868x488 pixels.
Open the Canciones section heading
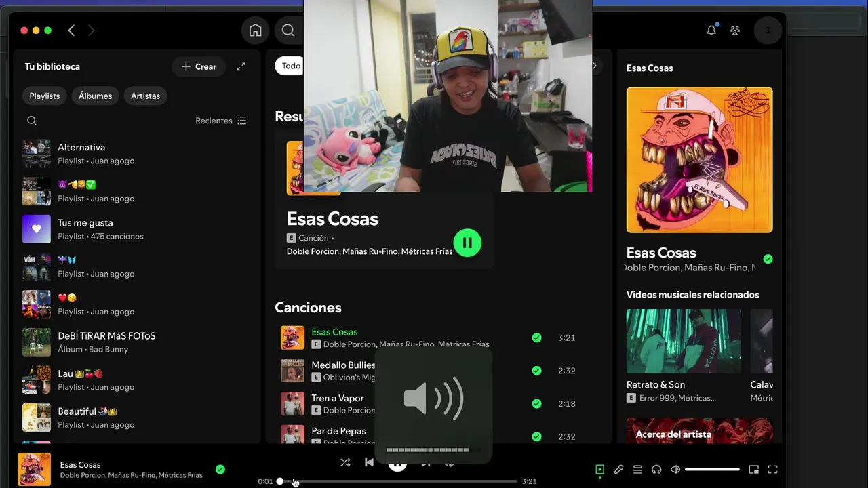pyautogui.click(x=308, y=308)
